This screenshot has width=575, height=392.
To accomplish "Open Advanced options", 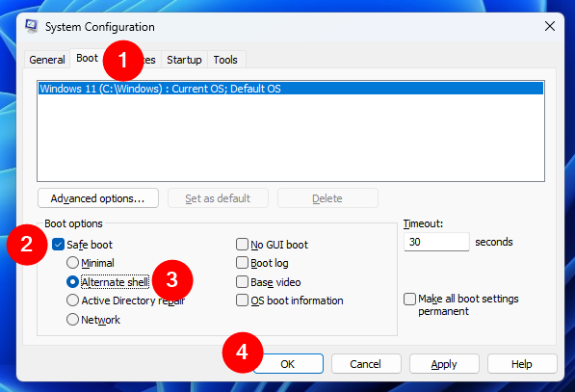I will click(98, 198).
